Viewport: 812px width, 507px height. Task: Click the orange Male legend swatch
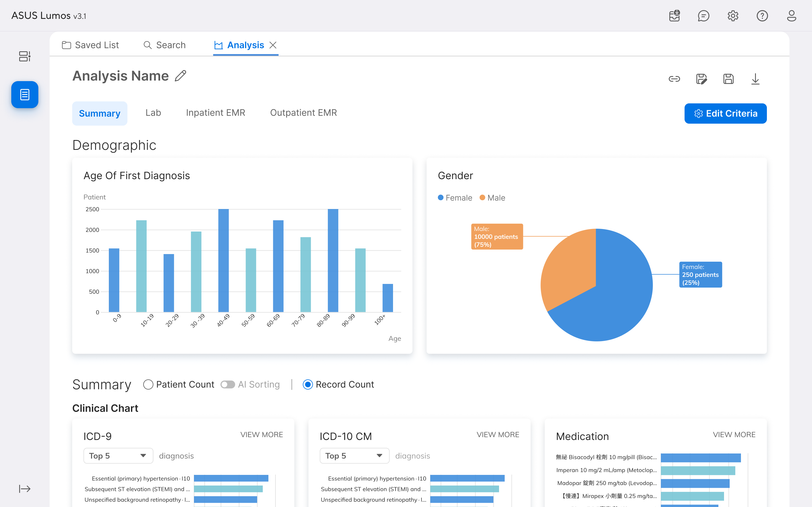click(x=482, y=197)
